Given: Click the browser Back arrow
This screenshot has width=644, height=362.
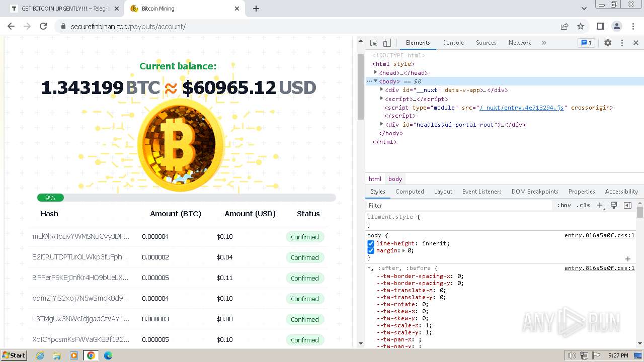Looking at the screenshot, I should (11, 26).
